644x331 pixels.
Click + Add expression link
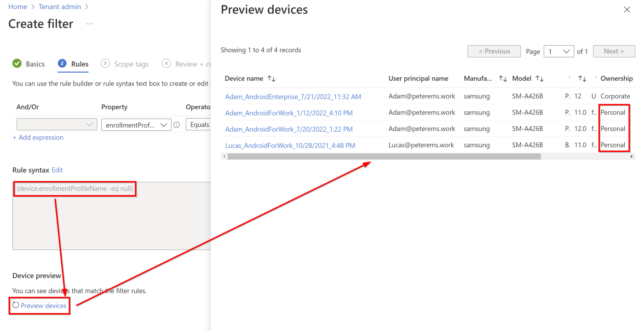pos(38,138)
